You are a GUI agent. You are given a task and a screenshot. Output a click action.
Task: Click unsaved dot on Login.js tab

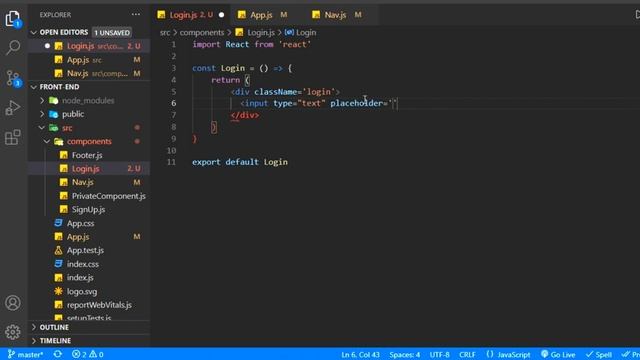click(x=222, y=15)
